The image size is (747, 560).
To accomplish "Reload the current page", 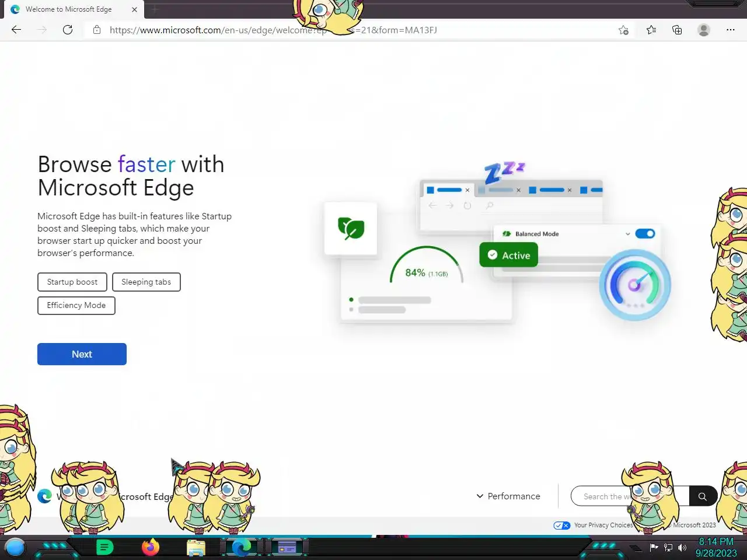I will coord(68,30).
